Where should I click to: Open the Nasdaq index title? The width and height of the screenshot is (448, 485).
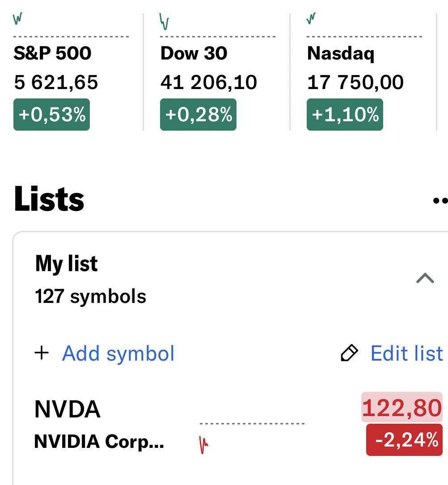(341, 54)
